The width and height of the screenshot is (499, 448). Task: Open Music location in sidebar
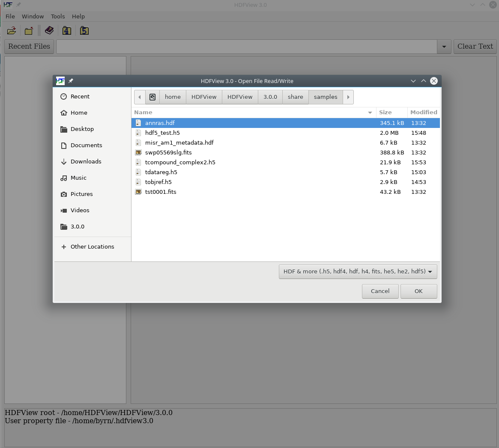click(x=93, y=178)
